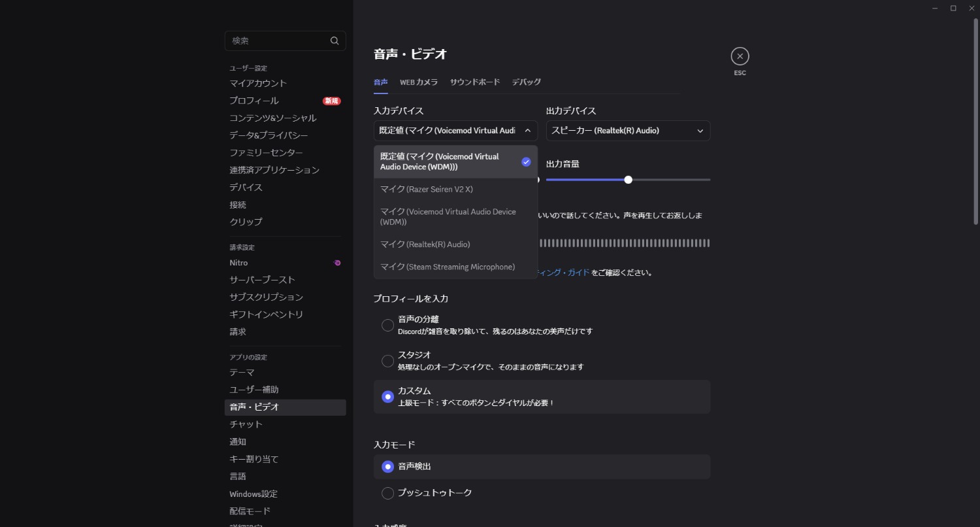The width and height of the screenshot is (980, 527).
Task: Open the サウンドボード tab
Action: pos(475,82)
